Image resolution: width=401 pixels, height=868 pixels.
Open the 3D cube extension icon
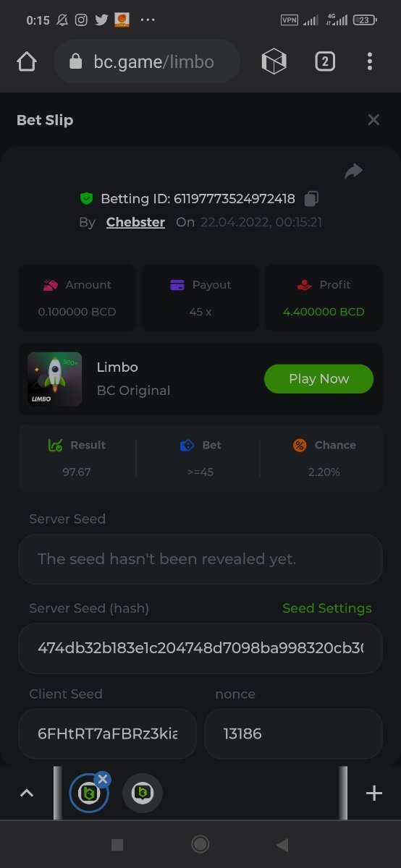(274, 61)
